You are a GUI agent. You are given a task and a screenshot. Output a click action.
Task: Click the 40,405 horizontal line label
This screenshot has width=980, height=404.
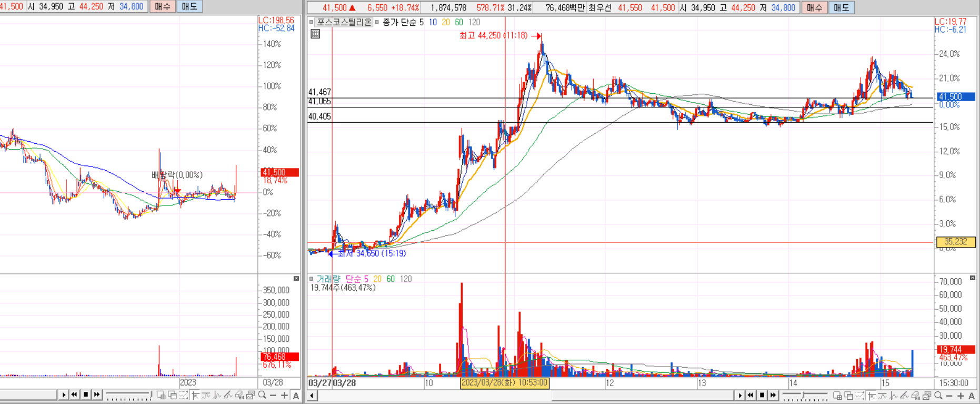(x=319, y=116)
